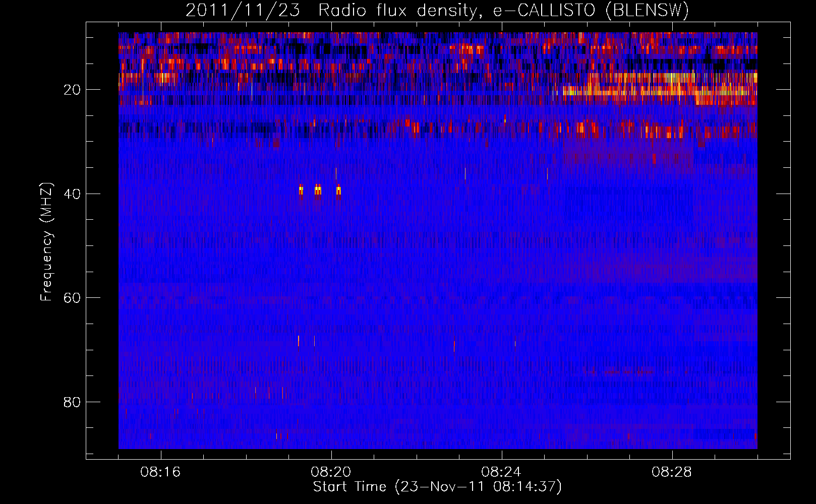Click the 80 frequency tick label

(72, 402)
